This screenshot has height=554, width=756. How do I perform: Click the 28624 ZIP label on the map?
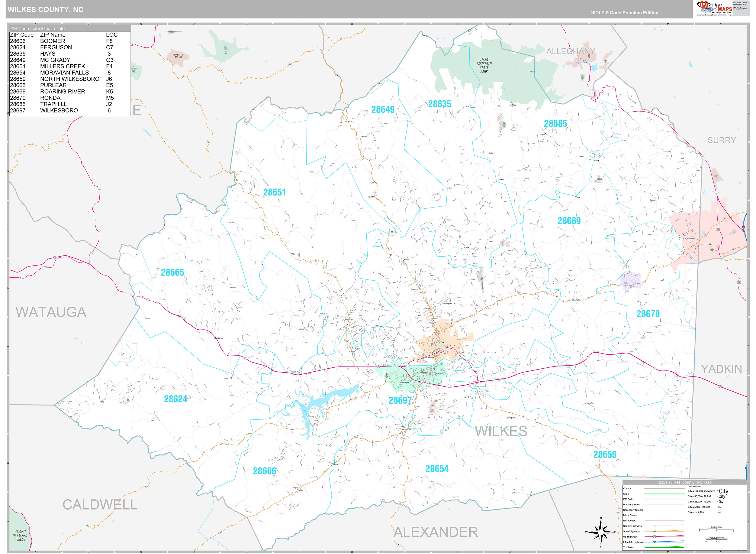click(x=176, y=399)
